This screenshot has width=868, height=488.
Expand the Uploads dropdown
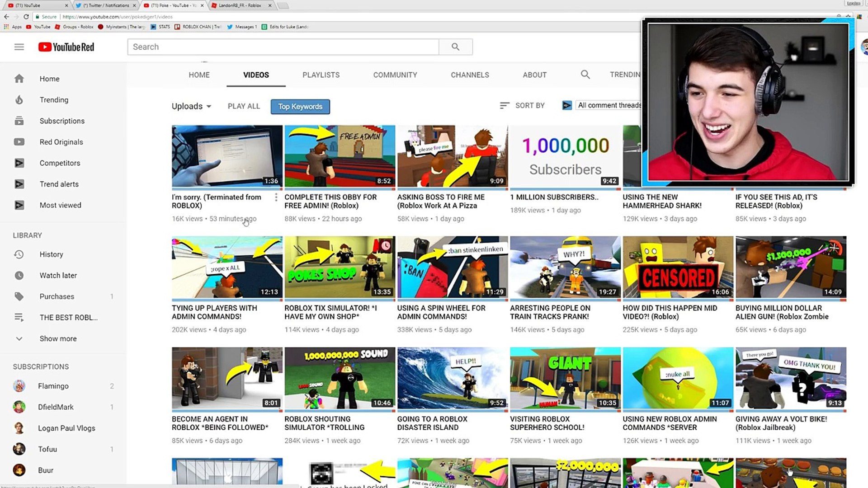click(191, 106)
